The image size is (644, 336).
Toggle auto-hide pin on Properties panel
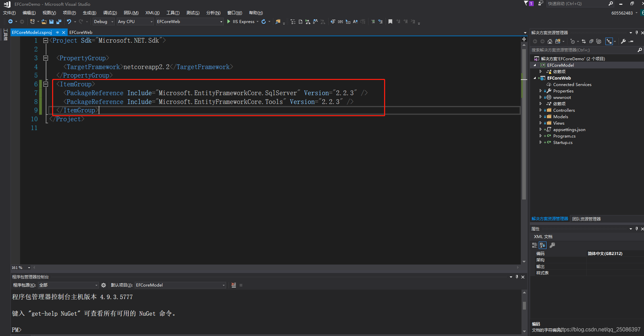tap(637, 229)
